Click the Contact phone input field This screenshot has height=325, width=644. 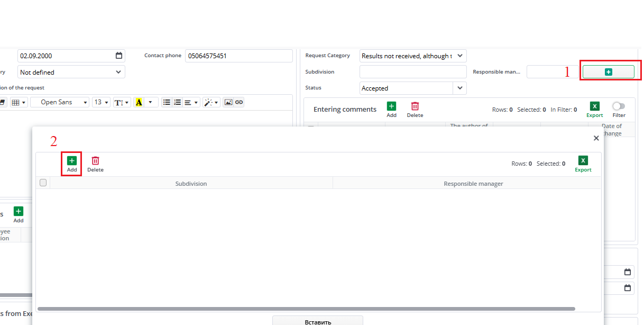point(239,56)
